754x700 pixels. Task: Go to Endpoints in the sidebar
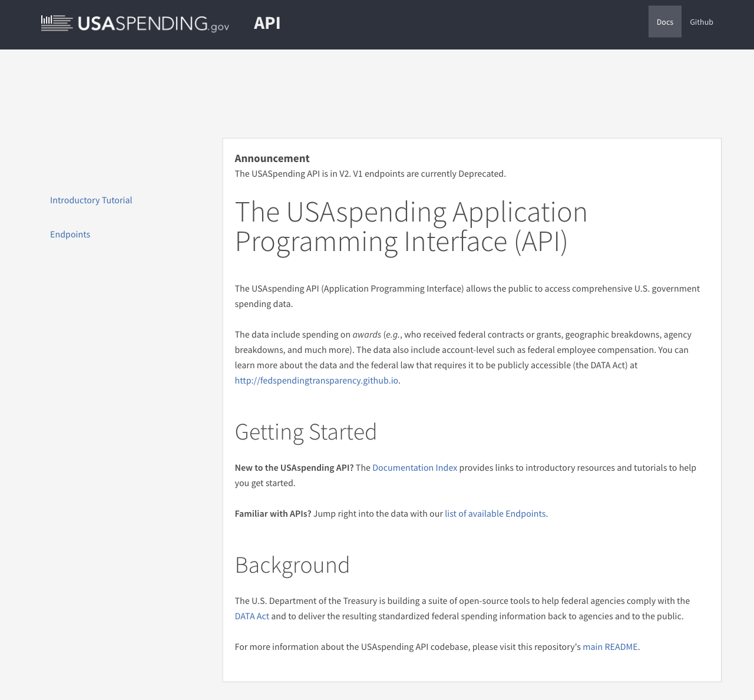tap(70, 235)
